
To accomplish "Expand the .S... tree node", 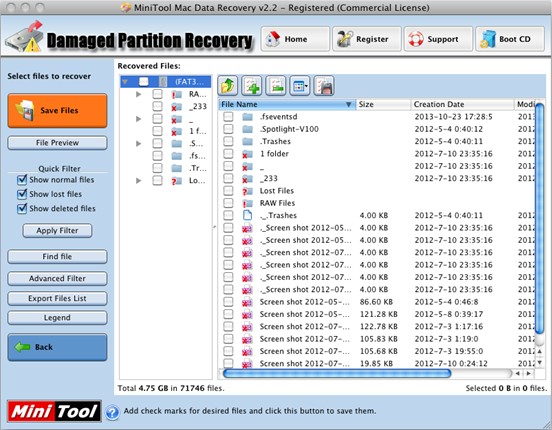I will click(139, 144).
